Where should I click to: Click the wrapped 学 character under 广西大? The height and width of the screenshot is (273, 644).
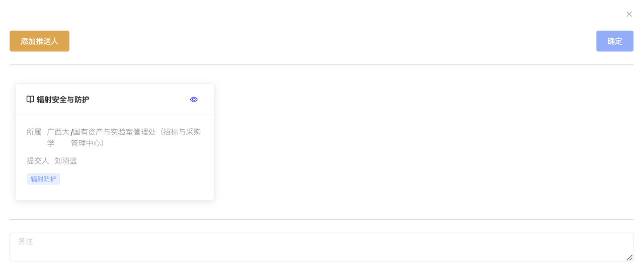coord(50,143)
